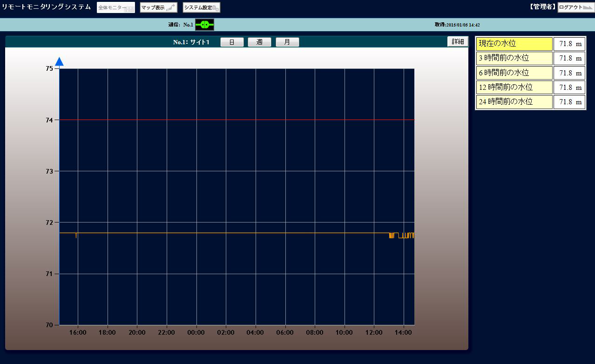Image resolution: width=595 pixels, height=364 pixels.
Task: Select the 6 時間前の水位 row label
Action: coord(514,73)
